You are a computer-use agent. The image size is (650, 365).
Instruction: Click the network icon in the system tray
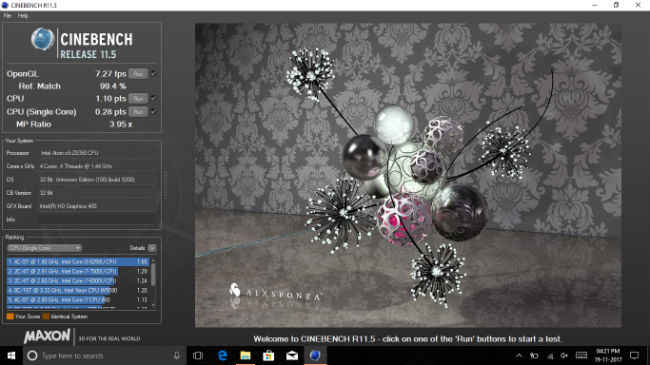[x=550, y=356]
